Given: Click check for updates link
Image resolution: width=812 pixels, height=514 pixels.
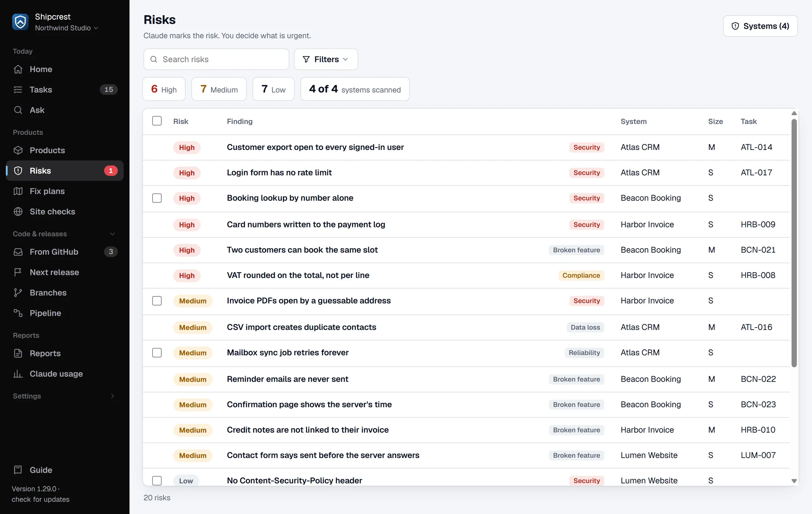Looking at the screenshot, I should 41,499.
